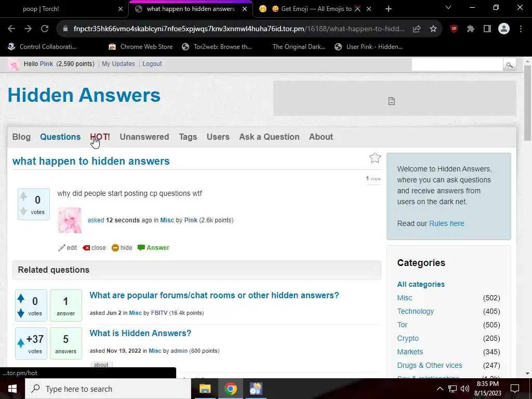This screenshot has height=399, width=532.
Task: Reload the current page
Action: [x=45, y=29]
